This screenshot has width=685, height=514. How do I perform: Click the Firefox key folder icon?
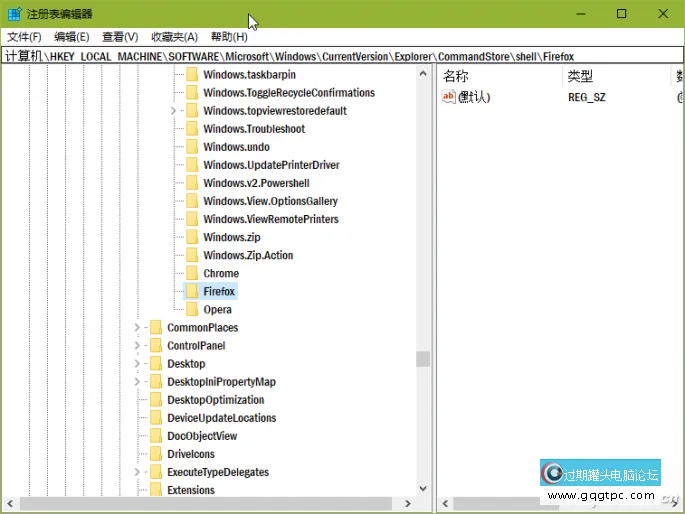click(x=192, y=291)
